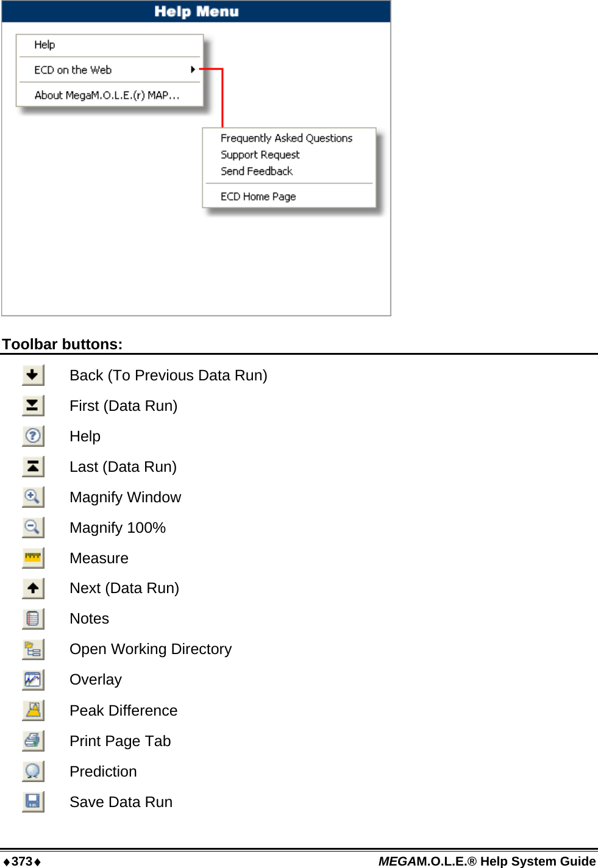
Task: Click the 'Print Page Tab' label
Action: [x=120, y=741]
